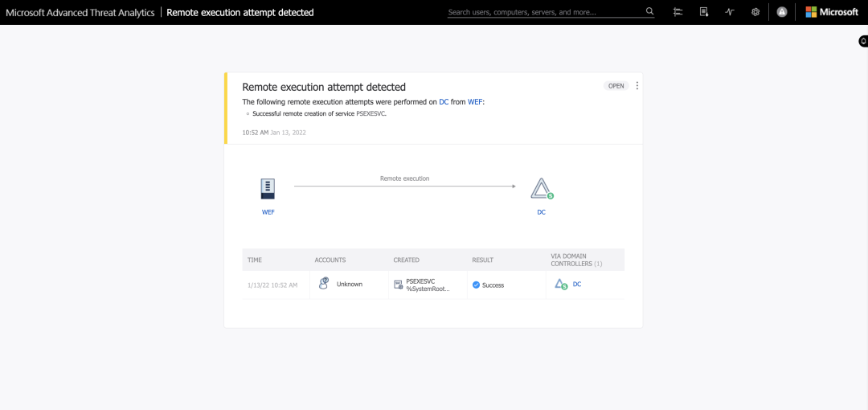Open the notification bell at right edge

863,41
